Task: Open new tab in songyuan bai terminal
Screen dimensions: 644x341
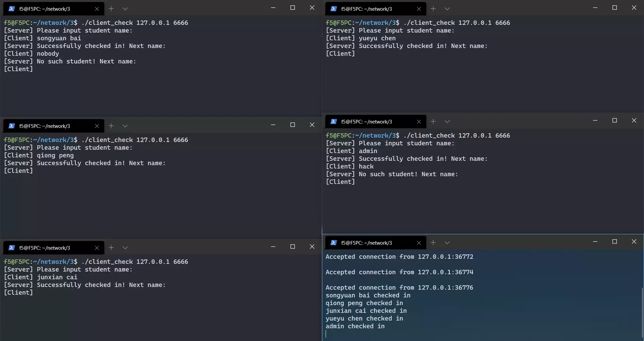Action: pyautogui.click(x=111, y=9)
